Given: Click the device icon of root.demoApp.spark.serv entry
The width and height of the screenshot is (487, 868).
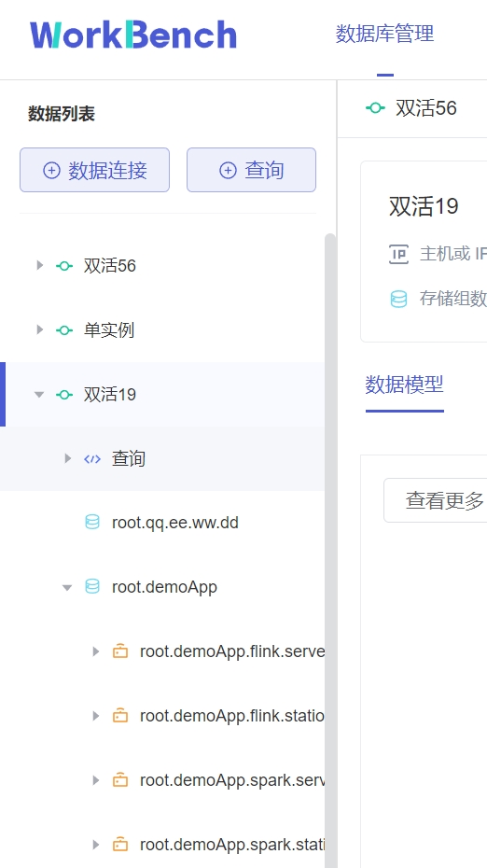Looking at the screenshot, I should coord(120,780).
